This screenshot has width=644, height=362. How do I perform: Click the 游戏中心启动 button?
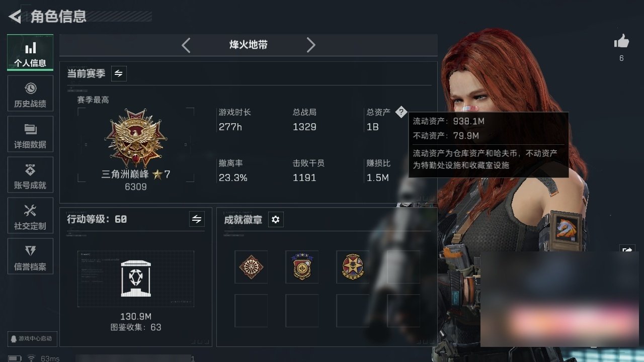coord(31,338)
